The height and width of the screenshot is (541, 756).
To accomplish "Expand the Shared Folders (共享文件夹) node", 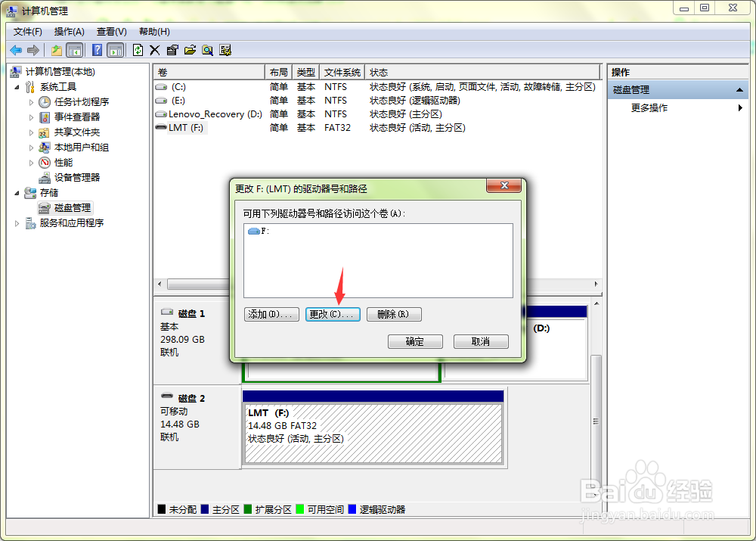I will tap(31, 132).
